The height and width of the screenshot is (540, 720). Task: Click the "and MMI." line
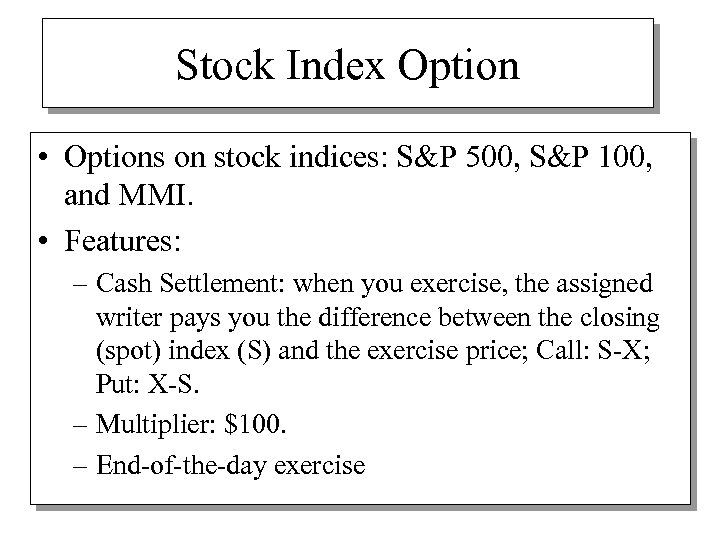click(129, 194)
